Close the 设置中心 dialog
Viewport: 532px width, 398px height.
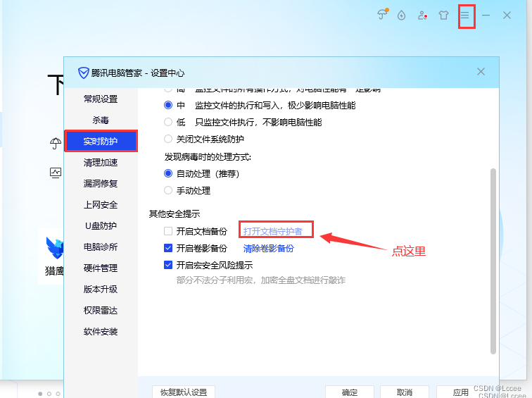point(481,72)
